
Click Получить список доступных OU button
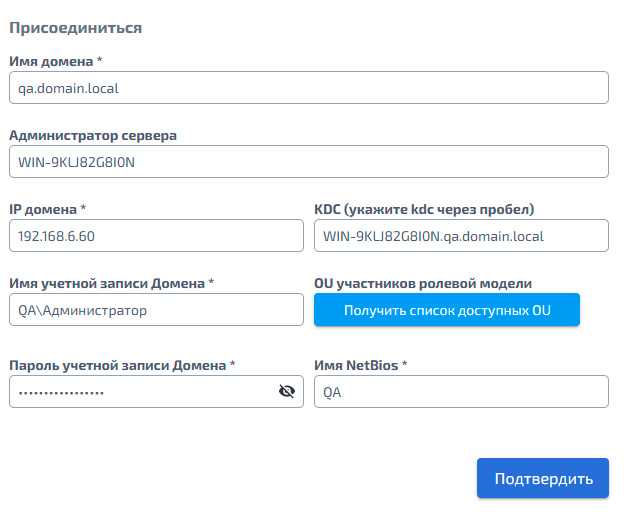447,310
